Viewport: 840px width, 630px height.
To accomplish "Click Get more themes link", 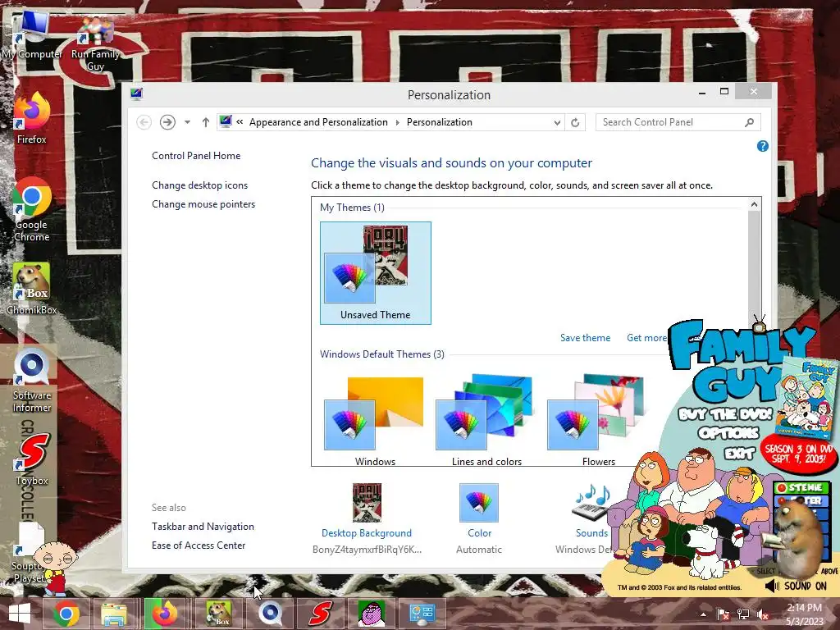I will click(x=647, y=338).
